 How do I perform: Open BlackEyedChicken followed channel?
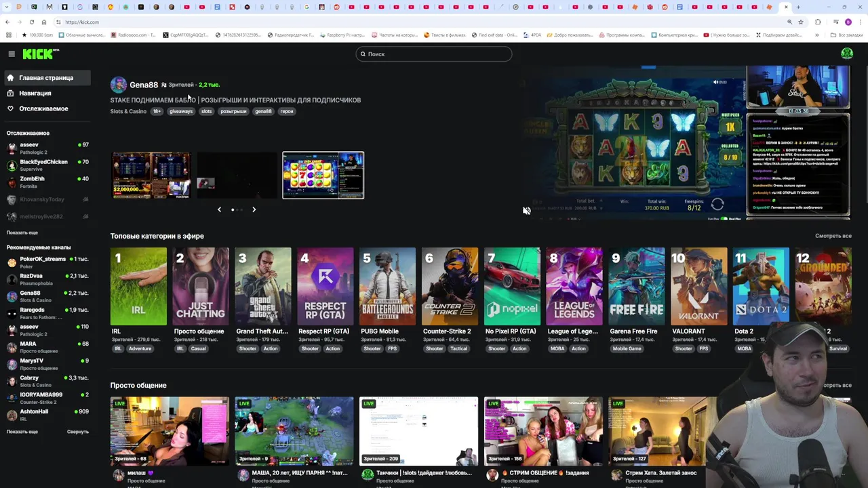pyautogui.click(x=47, y=165)
